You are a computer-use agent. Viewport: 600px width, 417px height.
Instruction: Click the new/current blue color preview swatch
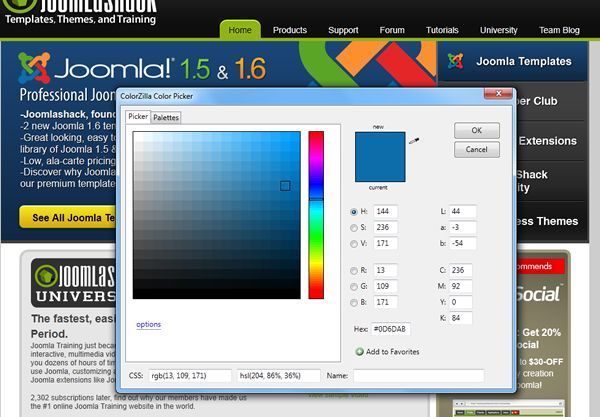click(x=380, y=157)
